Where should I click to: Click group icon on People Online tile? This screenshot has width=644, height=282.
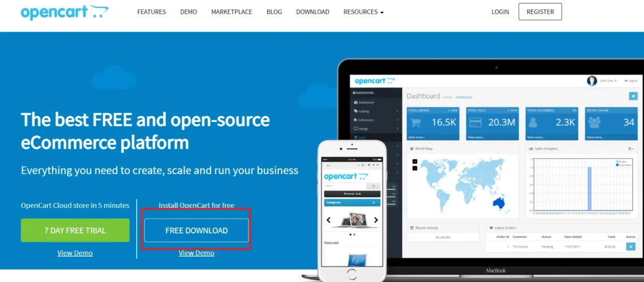594,122
